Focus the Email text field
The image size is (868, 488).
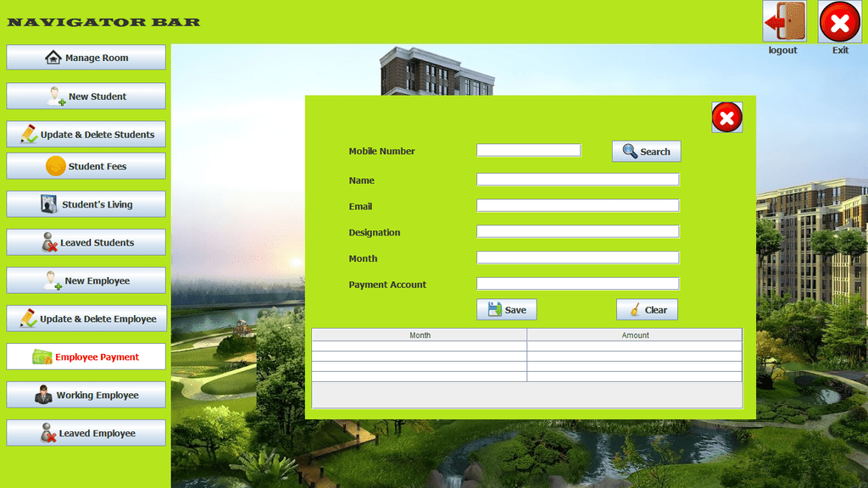[x=577, y=205]
